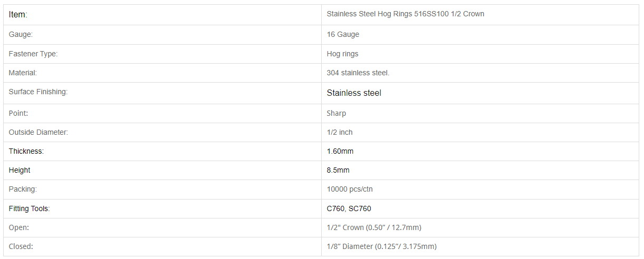
Task: Click the Gauge label
Action: [x=21, y=34]
